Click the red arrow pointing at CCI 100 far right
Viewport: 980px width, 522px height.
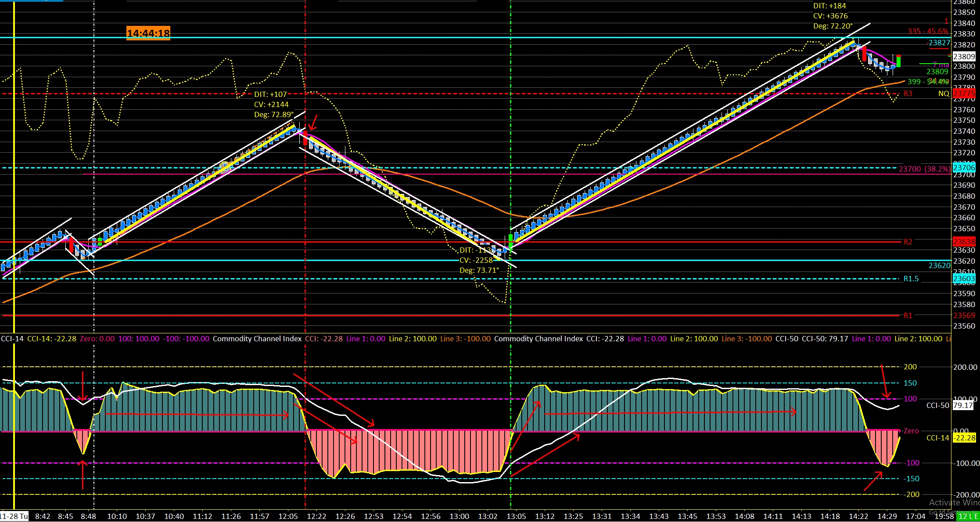(x=885, y=381)
